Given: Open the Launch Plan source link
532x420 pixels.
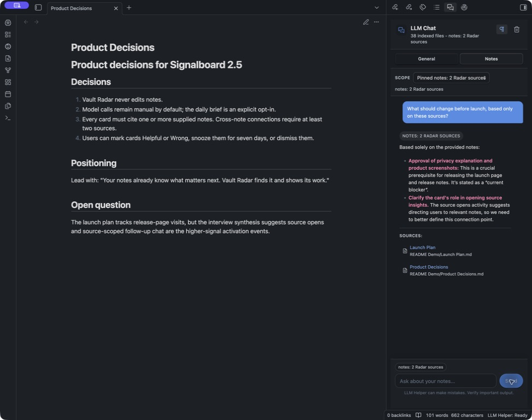Looking at the screenshot, I should click(x=423, y=247).
